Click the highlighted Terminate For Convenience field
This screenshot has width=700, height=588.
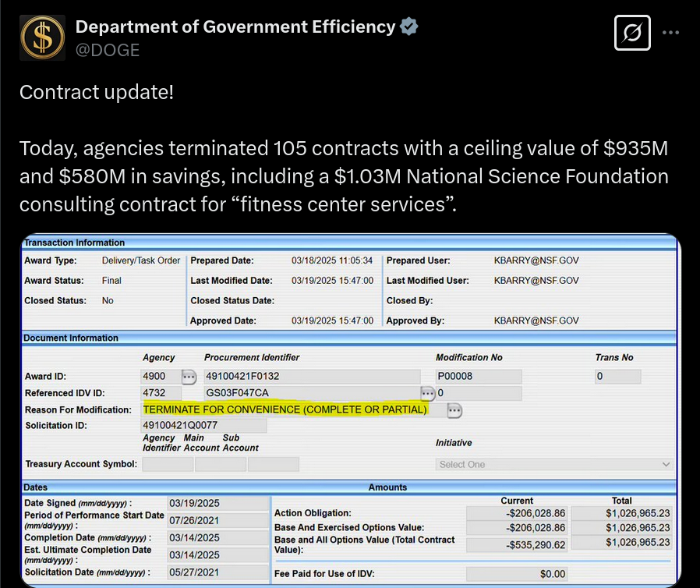pos(285,409)
